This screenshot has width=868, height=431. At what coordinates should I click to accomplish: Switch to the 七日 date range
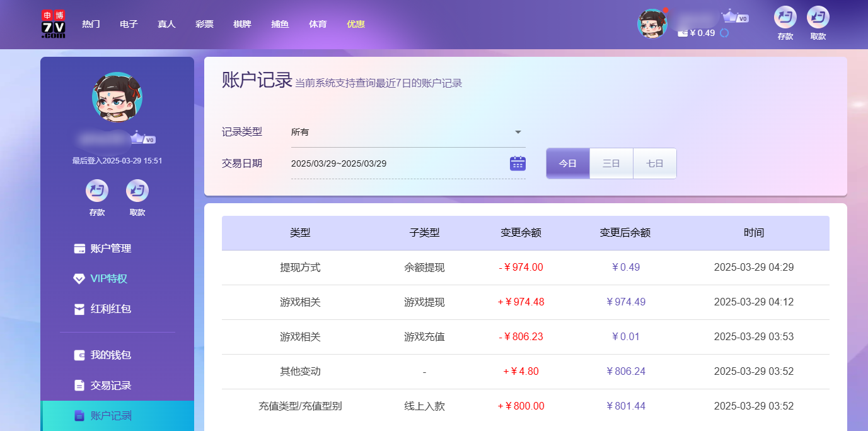point(654,163)
